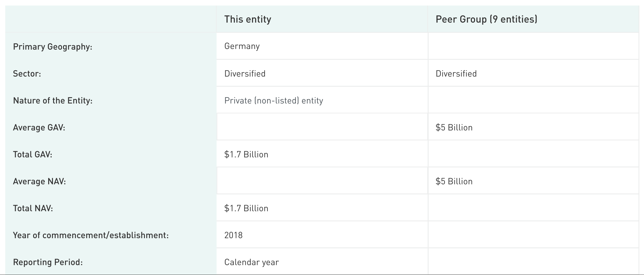The height and width of the screenshot is (275, 644).
Task: Click the "Calendar year" cell value
Action: pos(251,262)
